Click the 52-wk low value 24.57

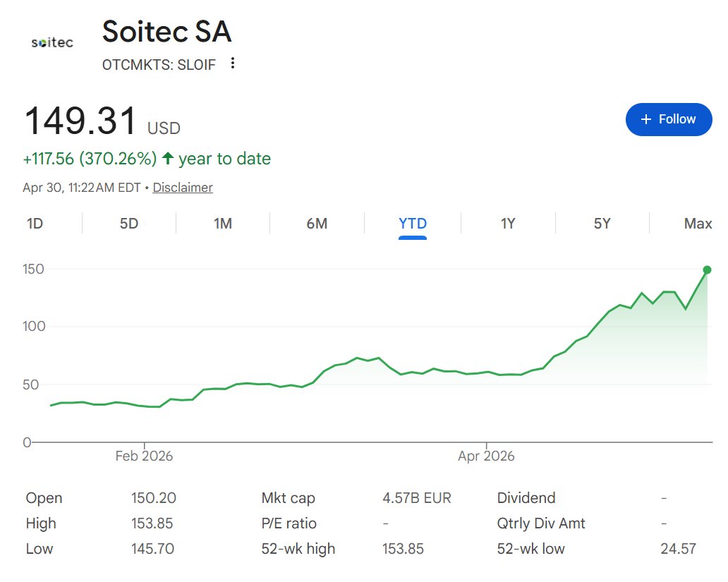[679, 549]
